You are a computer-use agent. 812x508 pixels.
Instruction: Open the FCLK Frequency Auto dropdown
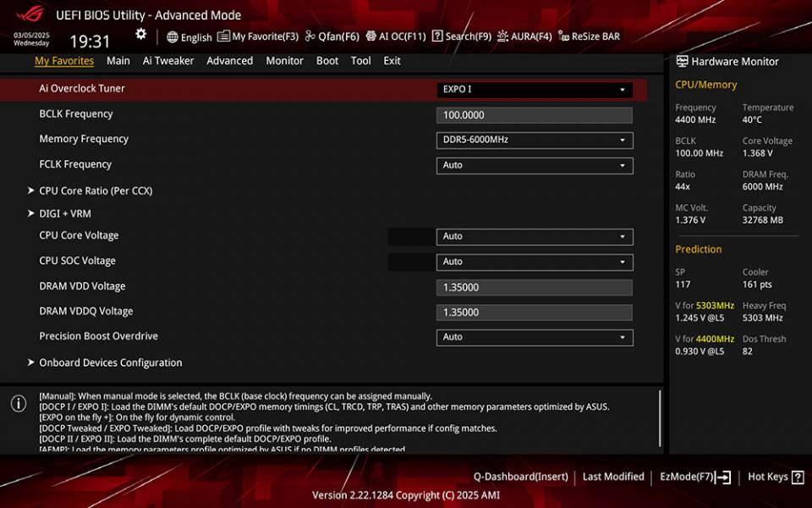click(535, 165)
